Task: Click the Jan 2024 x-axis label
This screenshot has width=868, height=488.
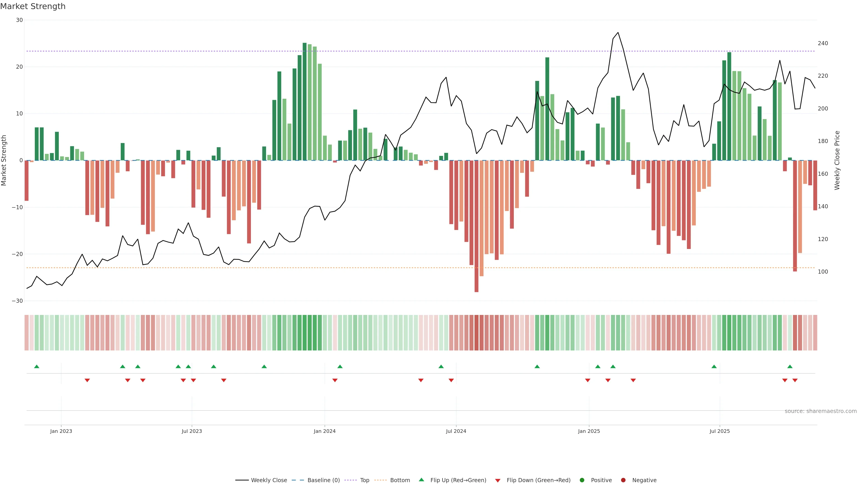Action: [x=325, y=431]
